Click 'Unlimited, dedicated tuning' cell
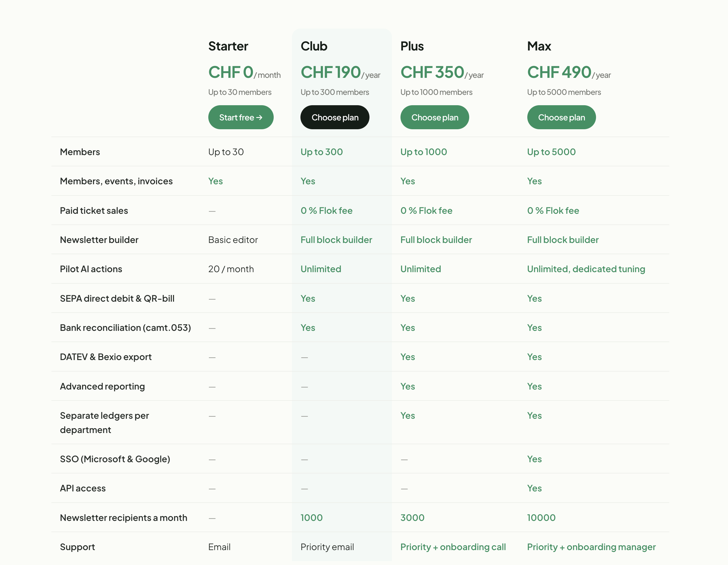 pos(586,269)
